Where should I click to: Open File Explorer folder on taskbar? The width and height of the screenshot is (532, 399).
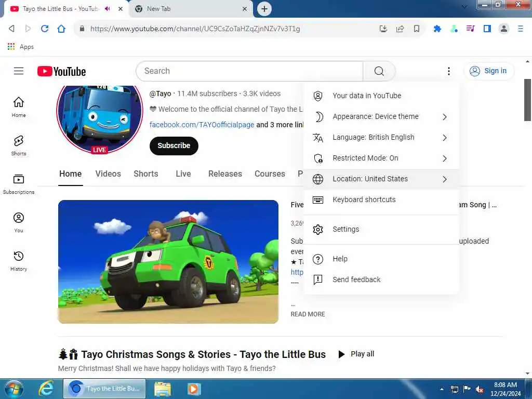(x=163, y=389)
